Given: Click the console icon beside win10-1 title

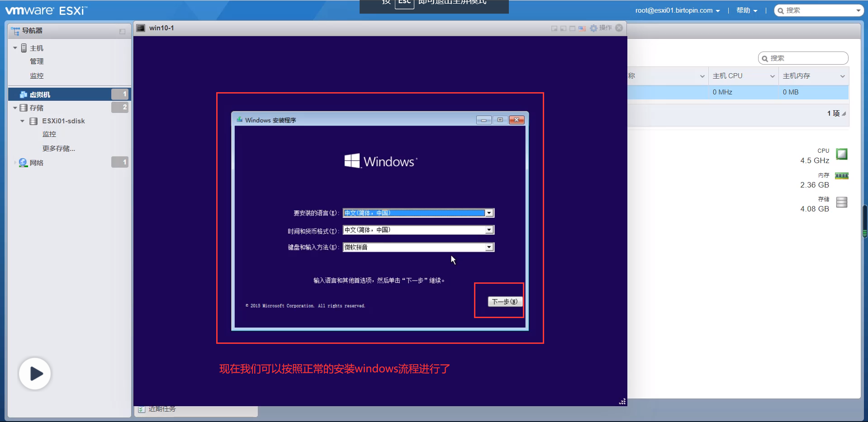Looking at the screenshot, I should (141, 28).
